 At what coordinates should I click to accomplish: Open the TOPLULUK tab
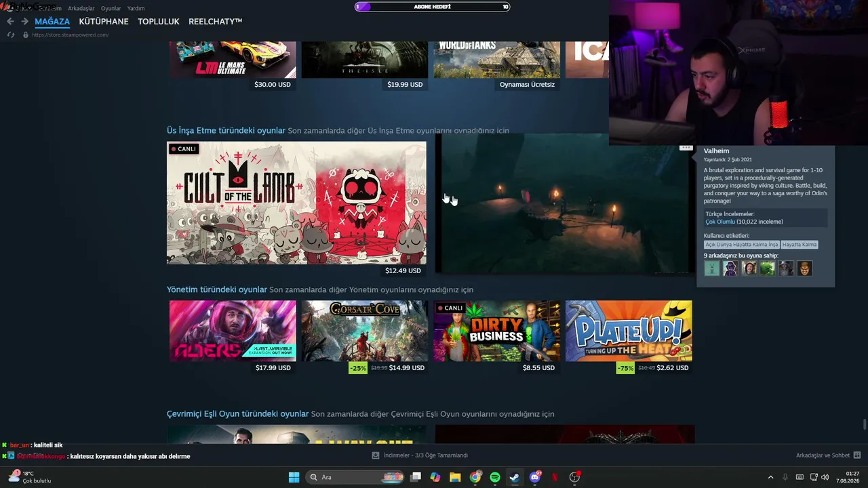point(159,22)
